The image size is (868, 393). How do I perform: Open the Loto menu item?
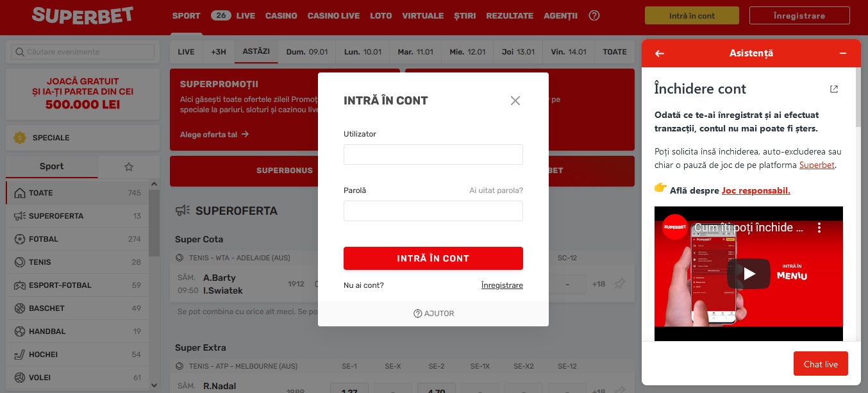coord(381,16)
